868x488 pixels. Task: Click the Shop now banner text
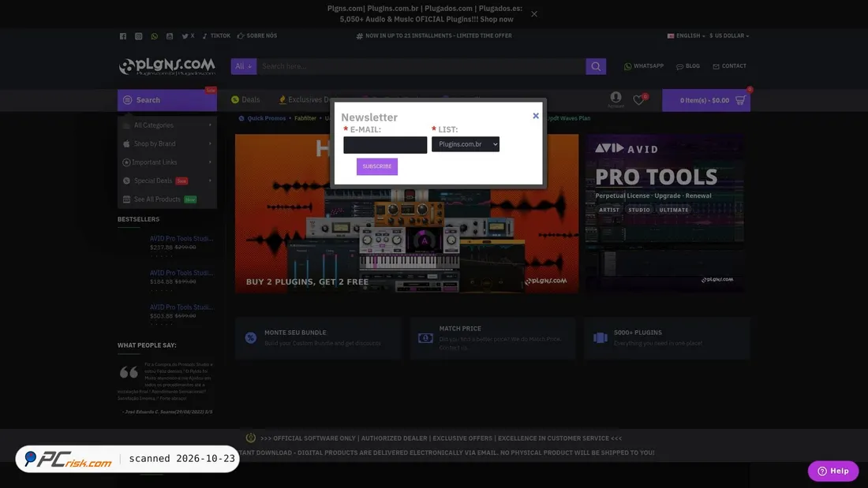pyautogui.click(x=496, y=20)
